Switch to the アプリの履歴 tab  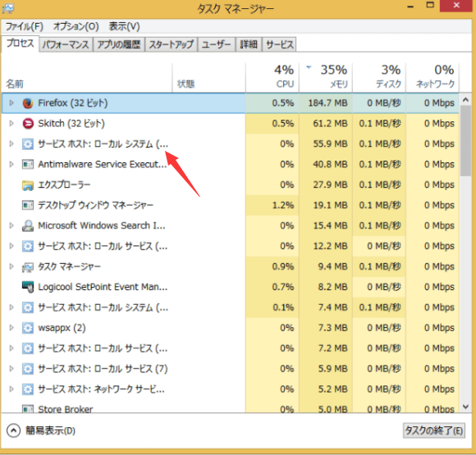(119, 44)
